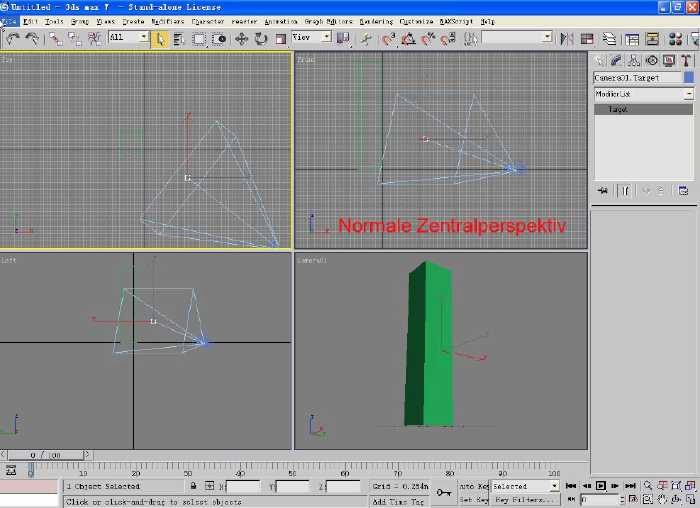This screenshot has width=700, height=508.
Task: Open the Motion panel tab
Action: (651, 61)
